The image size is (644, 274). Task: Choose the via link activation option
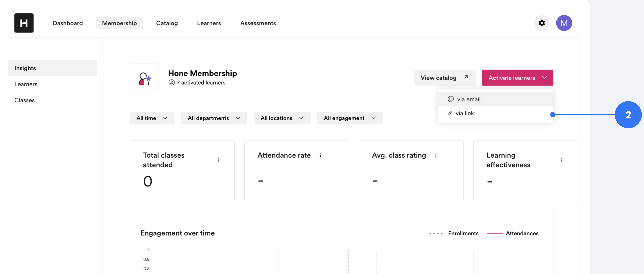tap(495, 113)
